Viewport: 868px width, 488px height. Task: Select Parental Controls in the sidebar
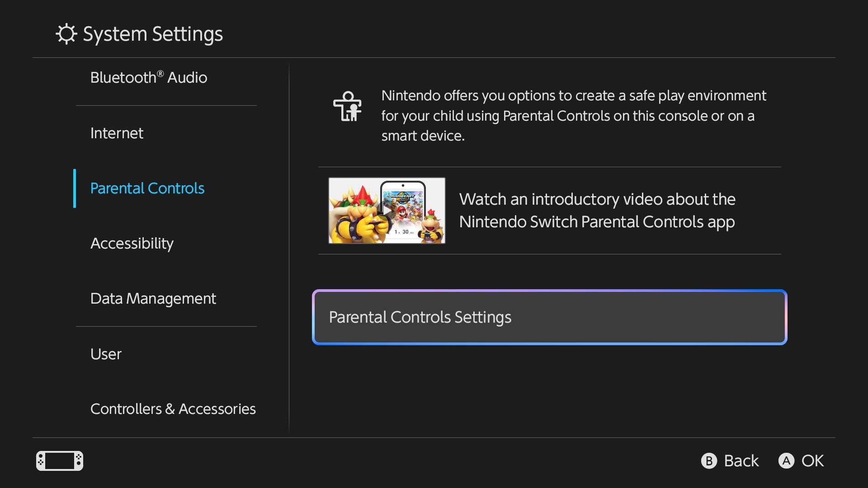(x=147, y=188)
